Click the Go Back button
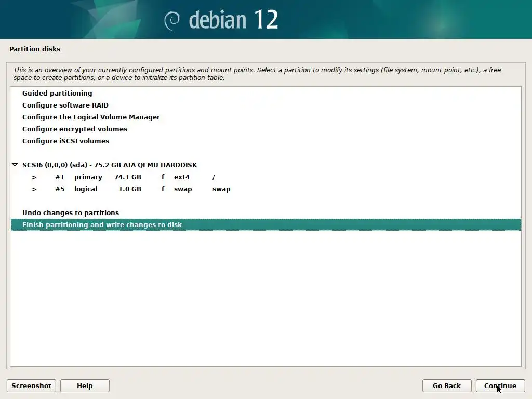Image resolution: width=532 pixels, height=399 pixels. pyautogui.click(x=446, y=386)
